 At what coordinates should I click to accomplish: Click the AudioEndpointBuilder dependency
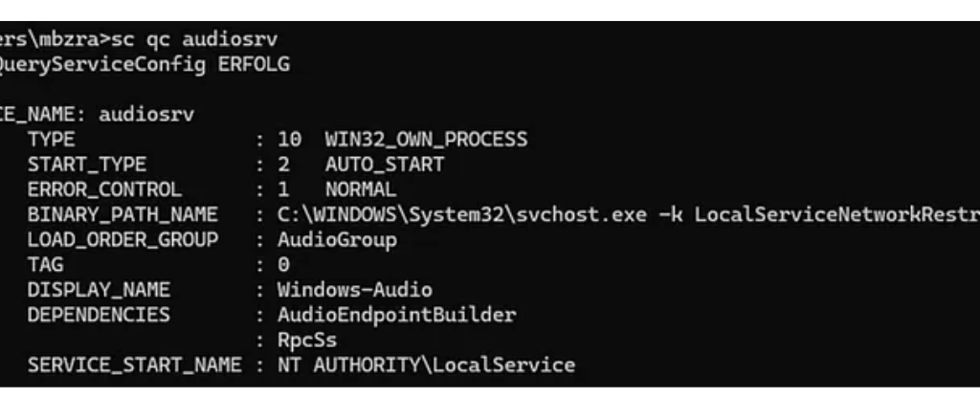(x=396, y=315)
